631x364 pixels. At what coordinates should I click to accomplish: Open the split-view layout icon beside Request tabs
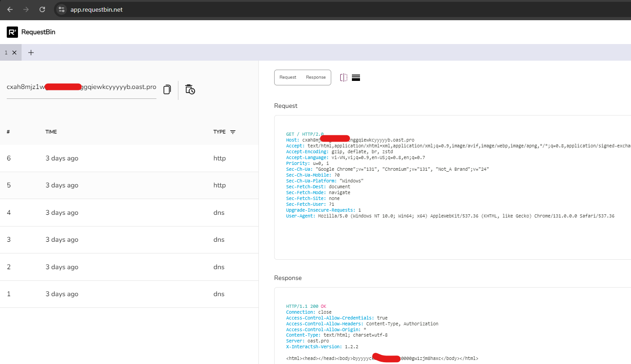pos(344,77)
